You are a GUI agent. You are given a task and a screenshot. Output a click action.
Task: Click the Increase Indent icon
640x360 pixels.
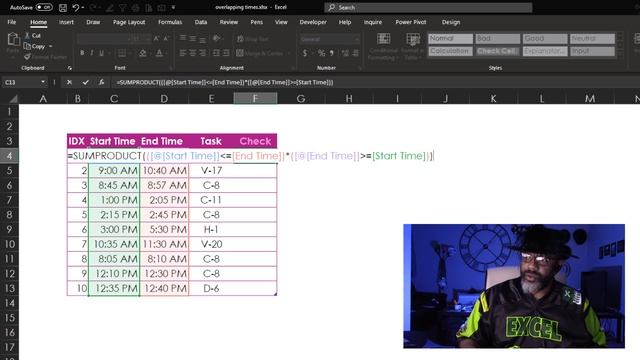pos(226,53)
